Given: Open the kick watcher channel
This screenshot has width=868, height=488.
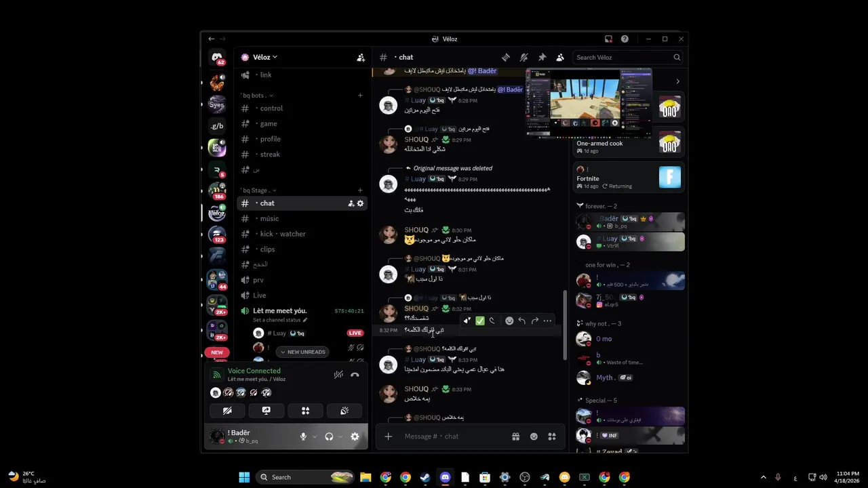Looking at the screenshot, I should [x=302, y=234].
